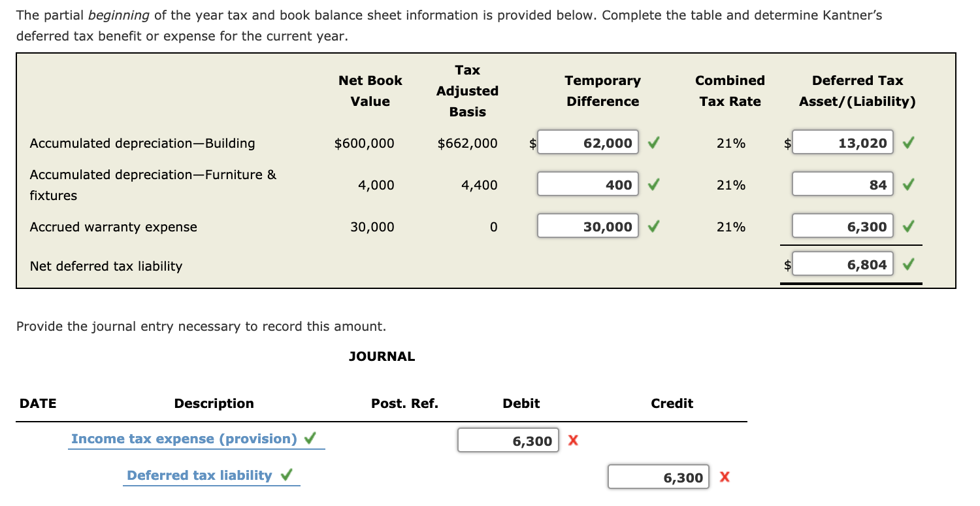Click the checkmark beside the 400 furniture difference

(x=652, y=184)
